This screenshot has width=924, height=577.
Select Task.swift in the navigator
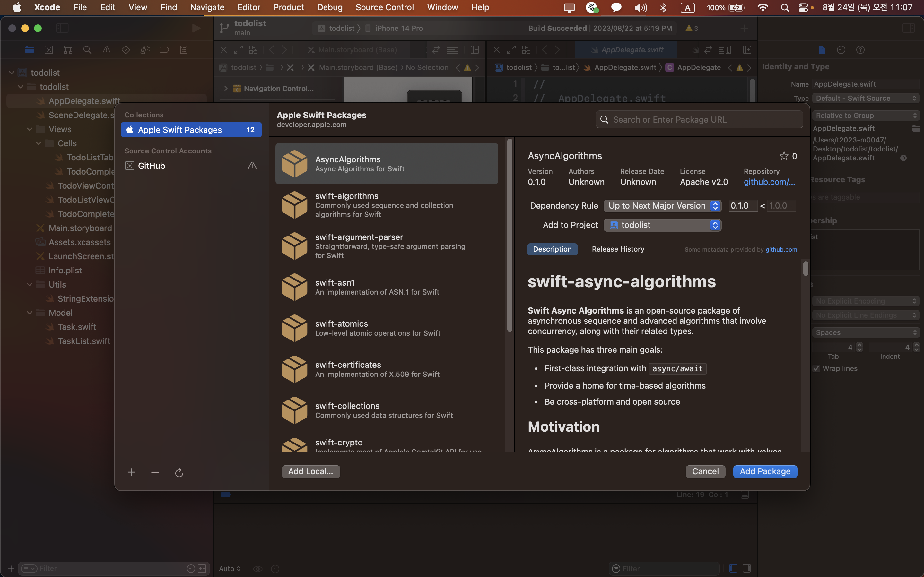click(77, 327)
